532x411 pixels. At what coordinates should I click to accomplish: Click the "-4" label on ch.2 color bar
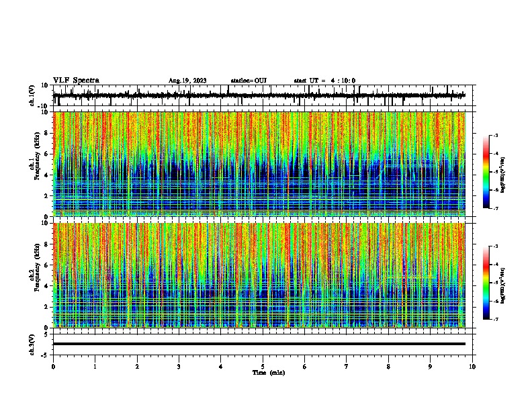point(496,265)
